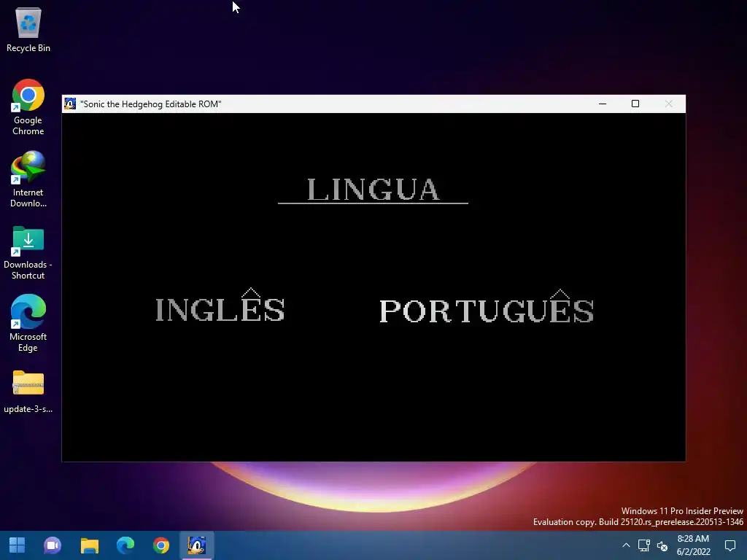Launch Microsoft Edge from the taskbar
The height and width of the screenshot is (560, 747).
[125, 545]
